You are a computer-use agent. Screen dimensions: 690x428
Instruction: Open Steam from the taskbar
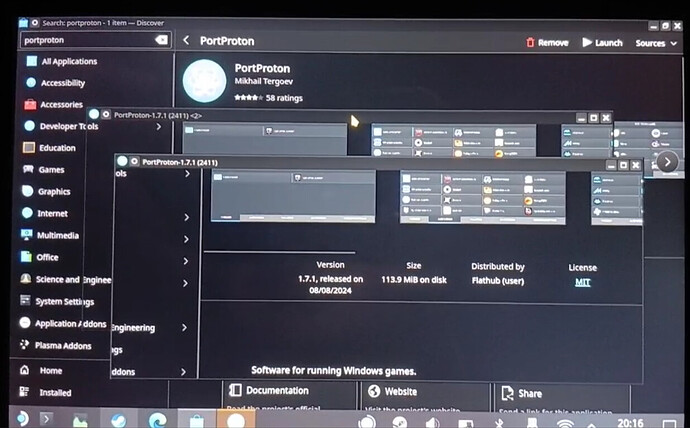pos(118,421)
